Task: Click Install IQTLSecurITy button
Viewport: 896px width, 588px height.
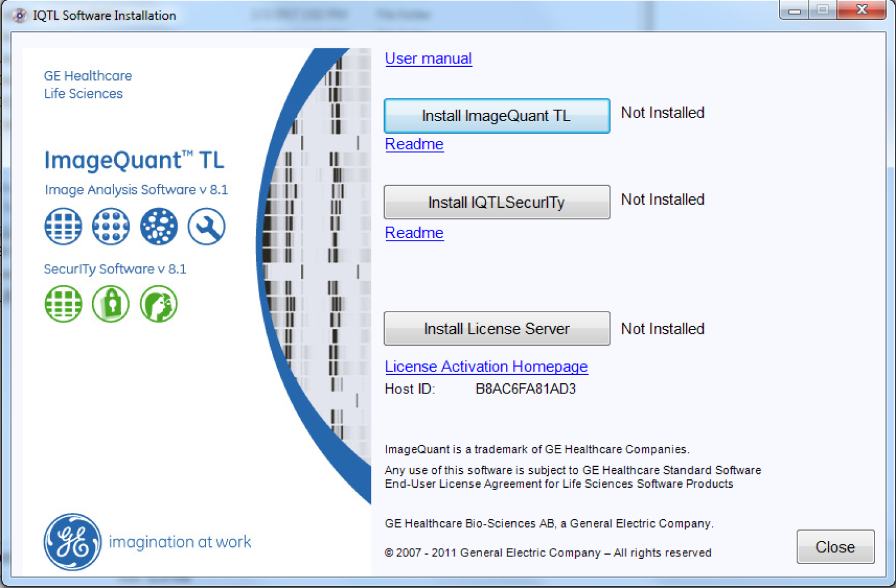Action: tap(497, 202)
